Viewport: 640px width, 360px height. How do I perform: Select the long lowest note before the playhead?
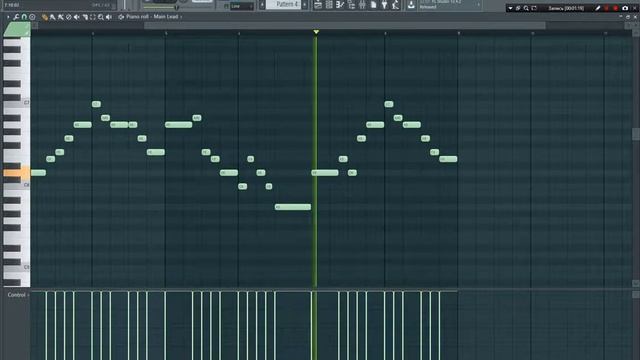pos(293,207)
